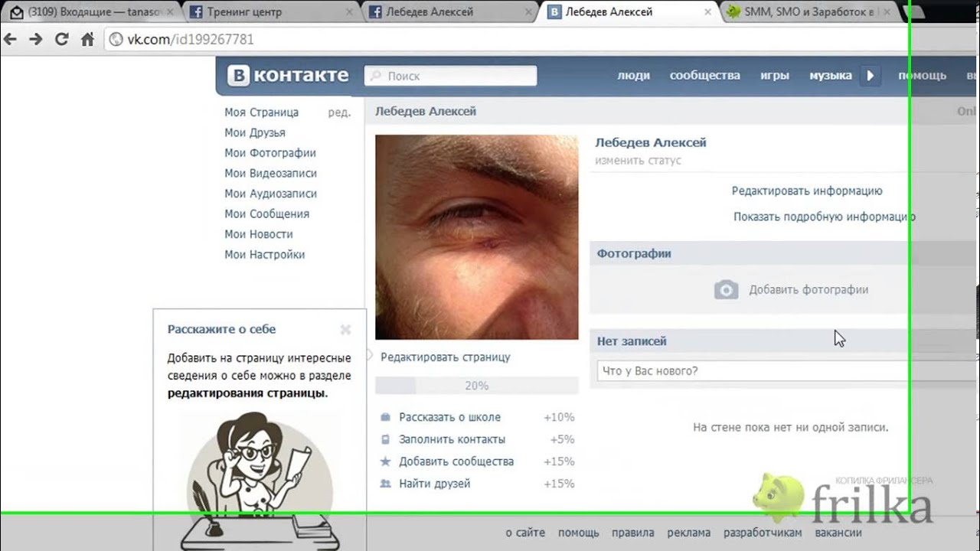Click ред. link next to Моя Страница
This screenshot has width=980, height=551.
[x=339, y=112]
